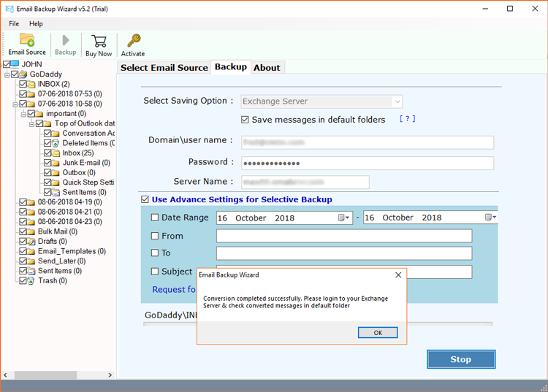Viewport: 548px width, 392px height.
Task: Enable the Date Range checkbox
Action: (x=155, y=218)
